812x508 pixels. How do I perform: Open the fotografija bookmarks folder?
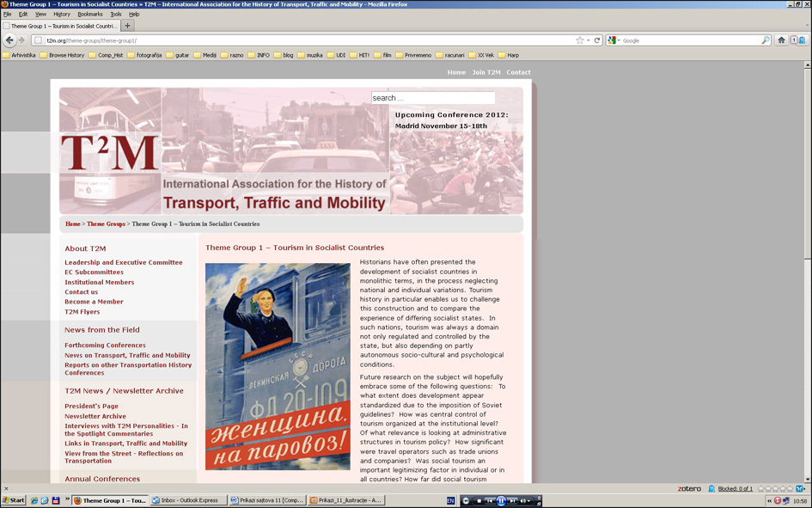point(148,55)
